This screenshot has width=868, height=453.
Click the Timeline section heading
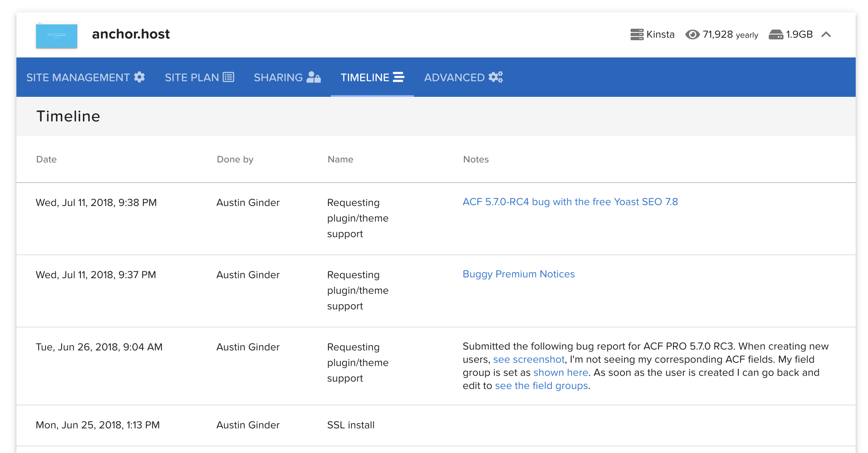pos(68,117)
